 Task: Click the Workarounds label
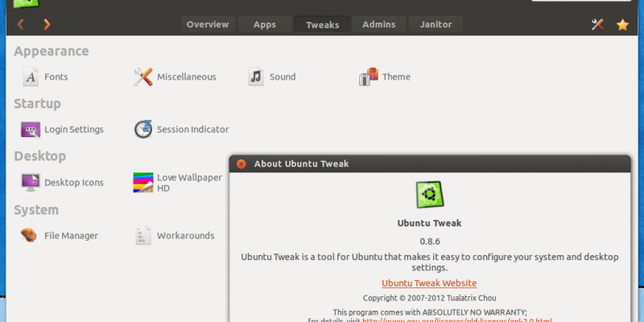pos(186,236)
